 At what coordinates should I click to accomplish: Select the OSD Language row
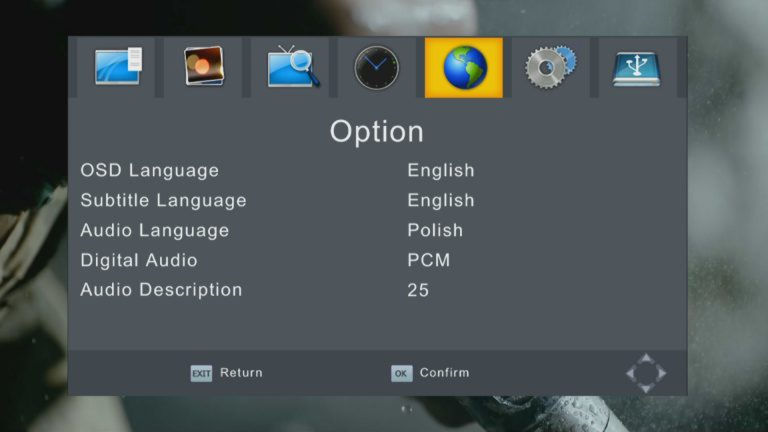[x=377, y=170]
